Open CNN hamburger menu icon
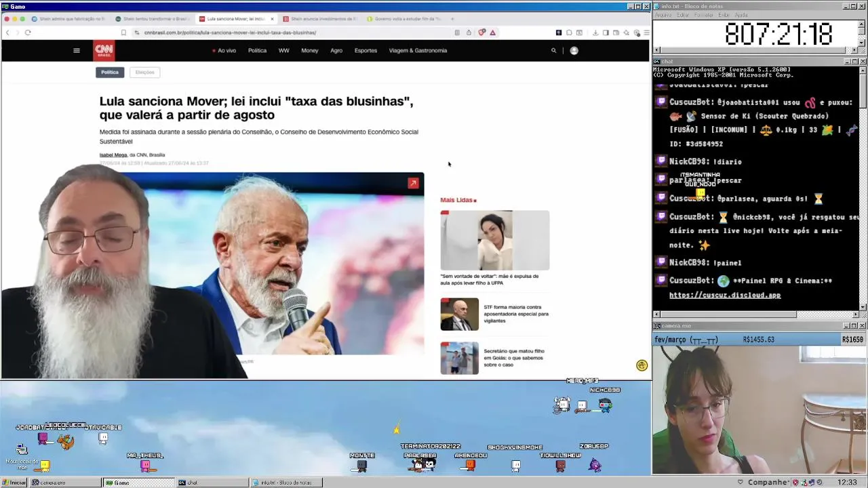 77,50
